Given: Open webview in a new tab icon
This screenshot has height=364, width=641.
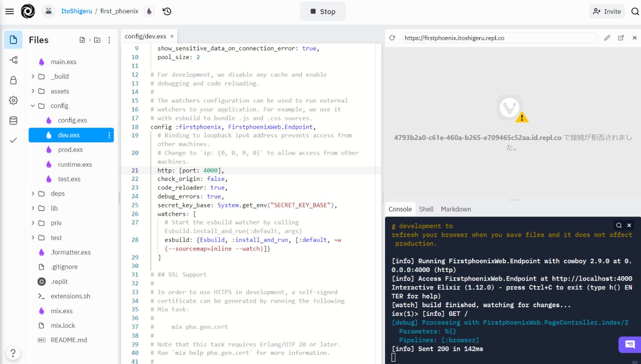Looking at the screenshot, I should click(620, 37).
